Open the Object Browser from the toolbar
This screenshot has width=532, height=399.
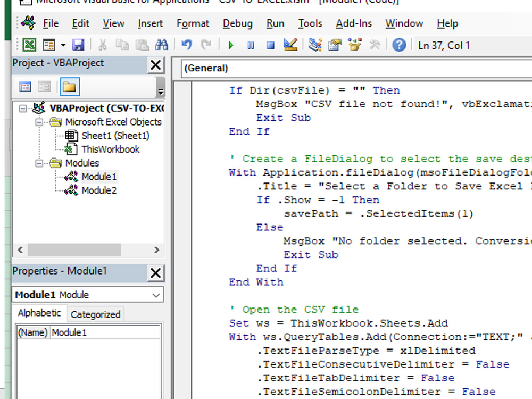point(354,45)
